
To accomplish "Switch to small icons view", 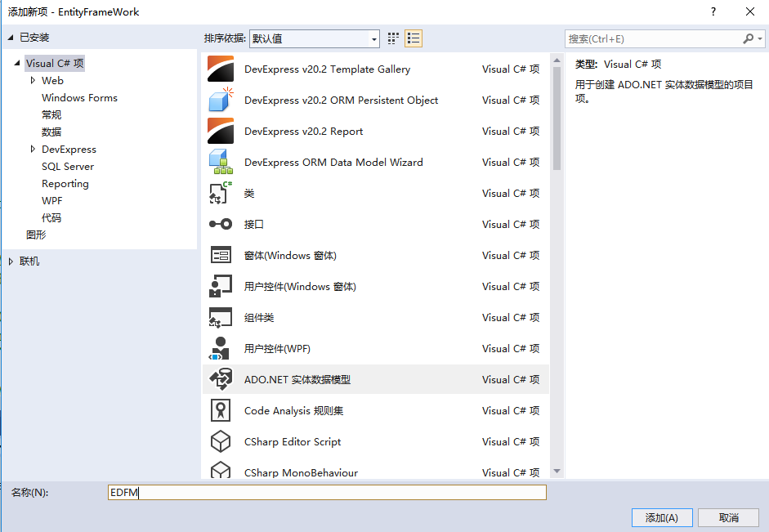I will pos(393,38).
